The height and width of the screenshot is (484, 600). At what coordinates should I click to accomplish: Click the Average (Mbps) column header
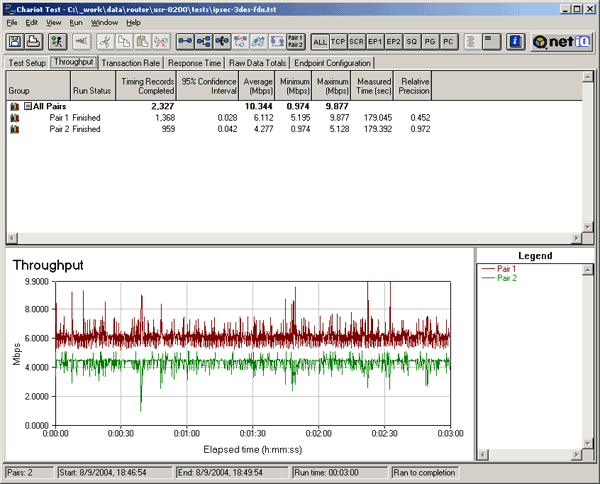click(x=258, y=85)
